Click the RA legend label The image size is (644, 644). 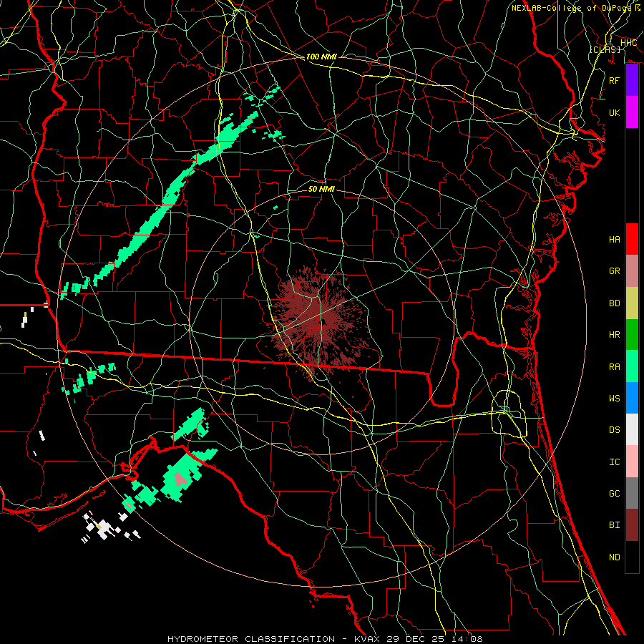coord(615,366)
